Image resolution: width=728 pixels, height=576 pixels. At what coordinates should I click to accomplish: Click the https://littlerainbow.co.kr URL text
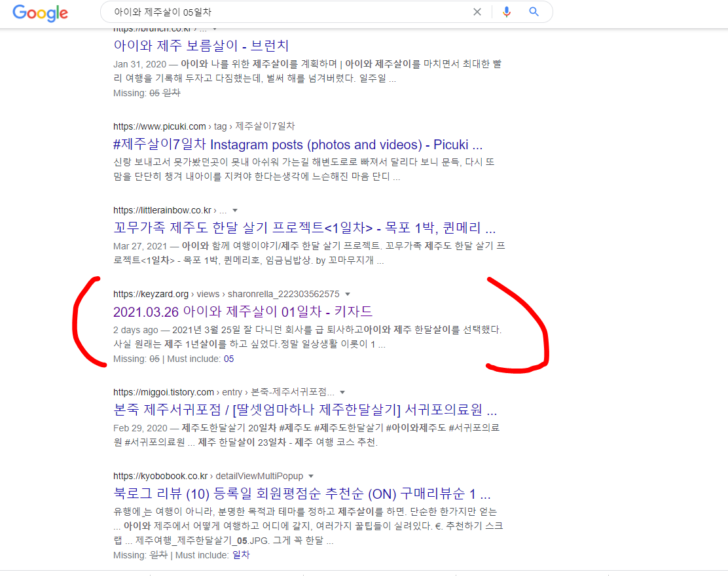pos(162,210)
